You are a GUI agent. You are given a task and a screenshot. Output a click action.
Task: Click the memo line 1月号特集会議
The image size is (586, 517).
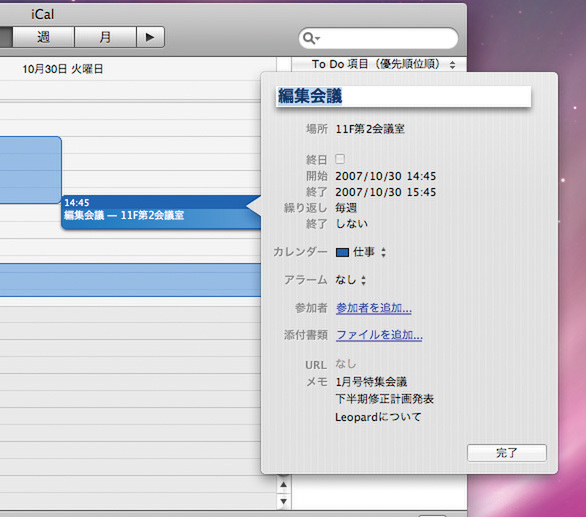371,382
